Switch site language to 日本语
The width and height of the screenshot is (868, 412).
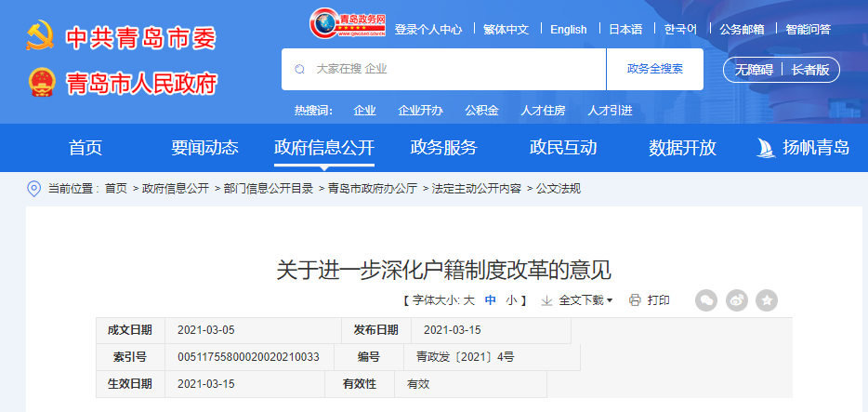pyautogui.click(x=625, y=30)
